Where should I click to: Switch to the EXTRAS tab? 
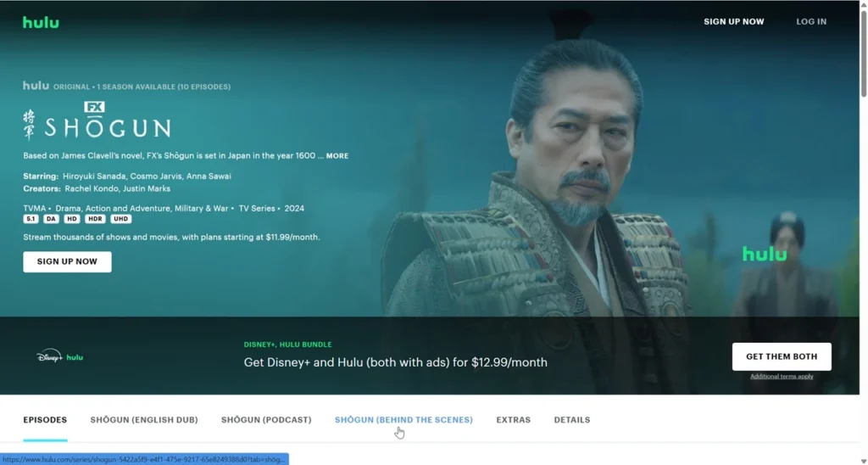pyautogui.click(x=513, y=420)
